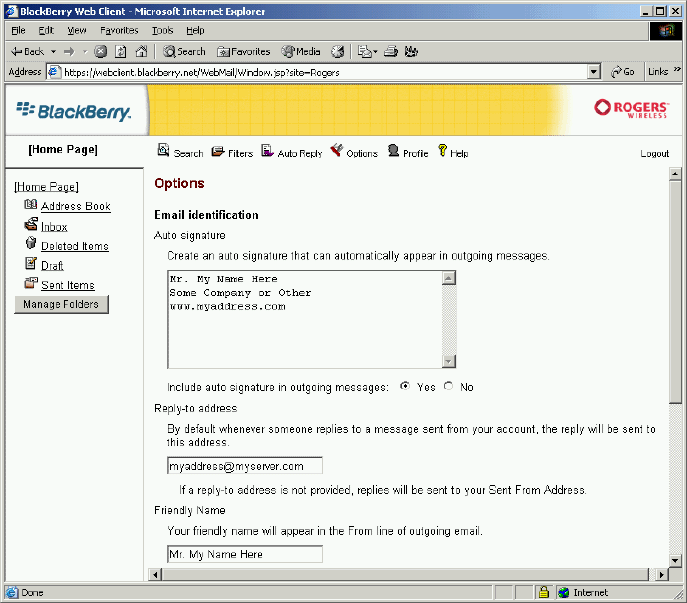687x603 pixels.
Task: Expand the address bar URL dropdown
Action: [593, 72]
